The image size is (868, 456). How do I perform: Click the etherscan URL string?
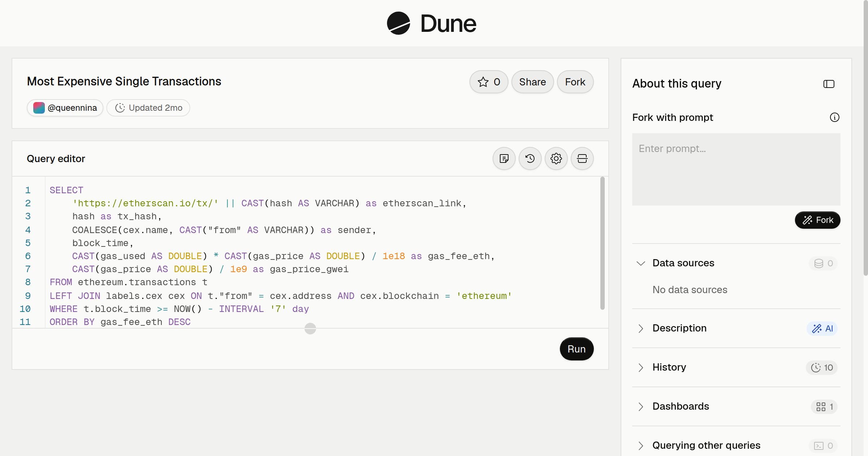[x=145, y=203]
